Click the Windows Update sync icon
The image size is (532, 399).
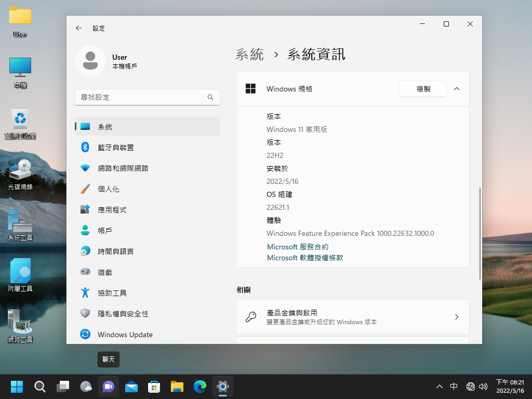coord(85,334)
